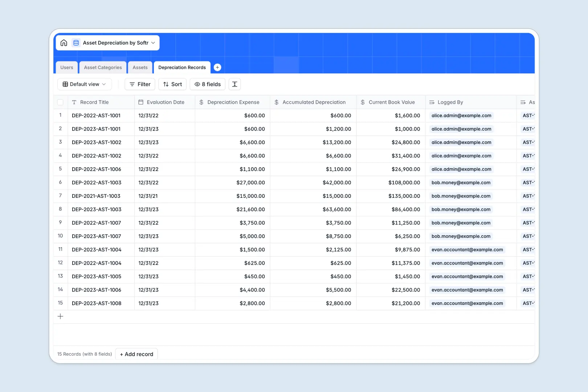Select record DEP-2022-AST-1006

pyautogui.click(x=97, y=170)
